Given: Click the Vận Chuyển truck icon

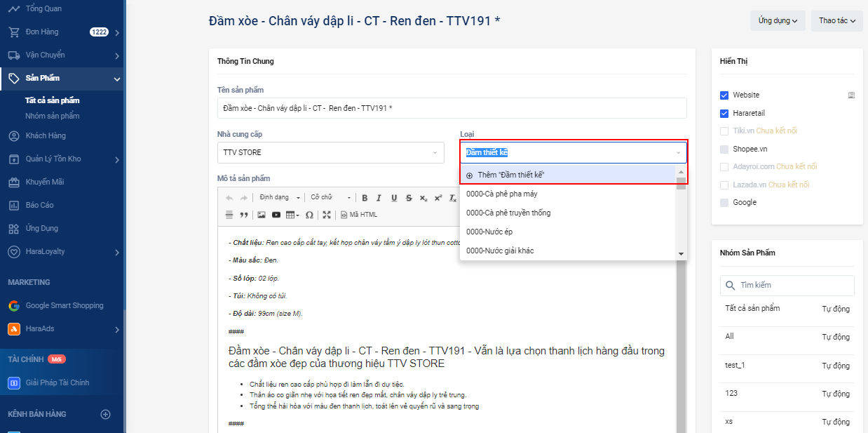Looking at the screenshot, I should point(13,55).
